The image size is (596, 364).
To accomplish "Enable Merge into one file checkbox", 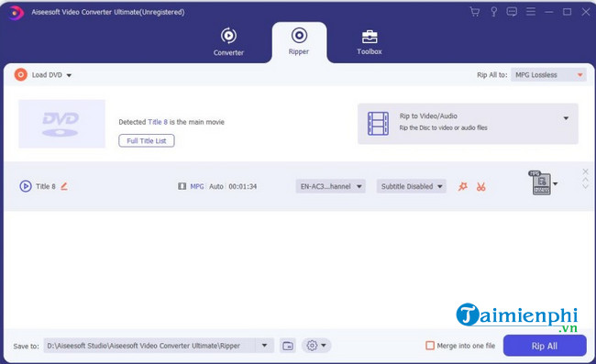I will coord(430,346).
